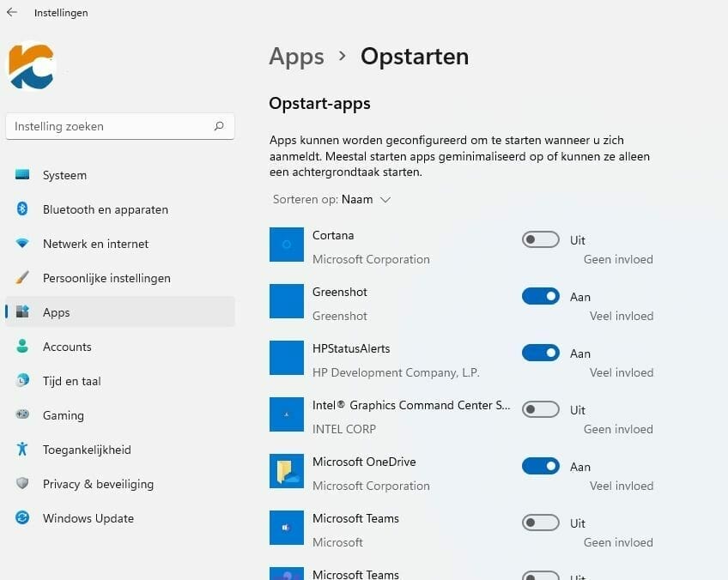Open Windows Update label

88,518
